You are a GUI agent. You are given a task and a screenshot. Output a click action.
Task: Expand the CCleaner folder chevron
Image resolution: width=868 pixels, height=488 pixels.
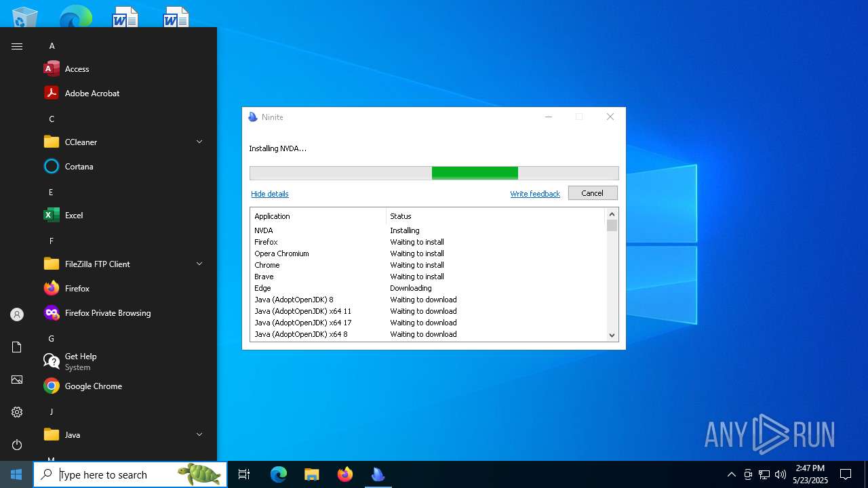click(x=199, y=142)
